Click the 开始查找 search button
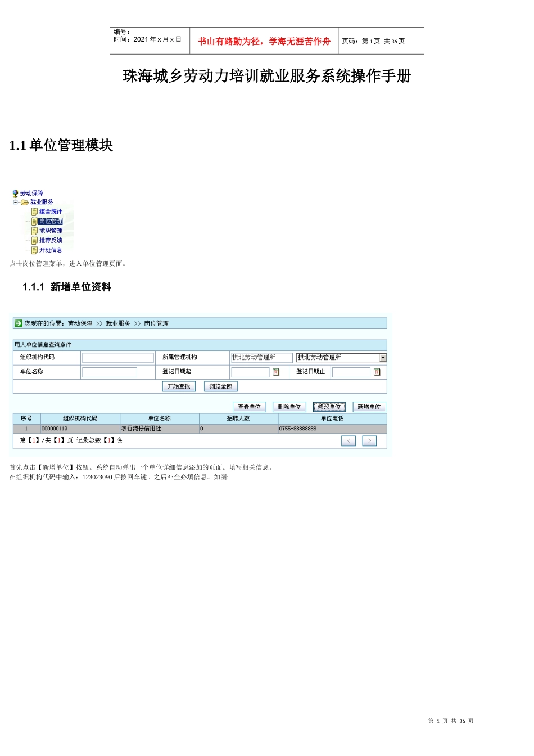534x756 pixels. 179,387
